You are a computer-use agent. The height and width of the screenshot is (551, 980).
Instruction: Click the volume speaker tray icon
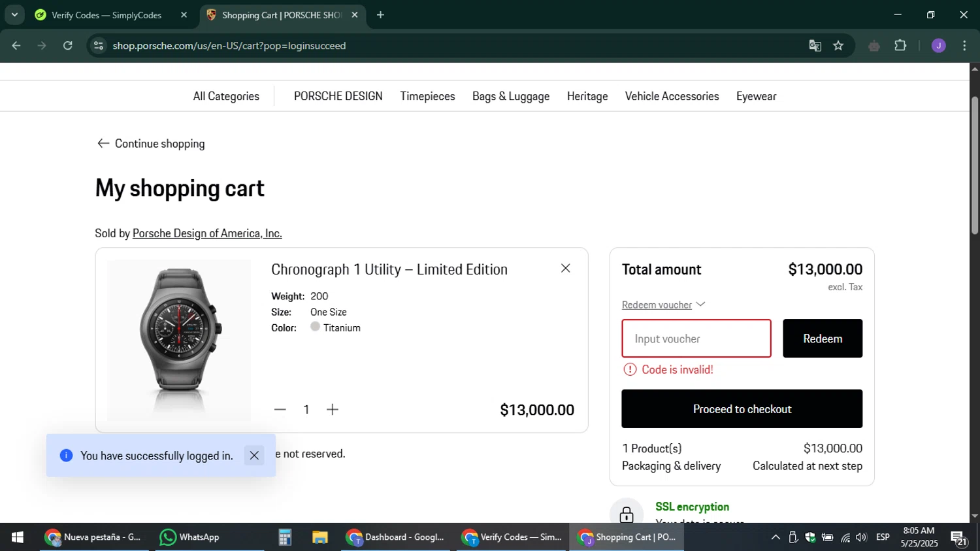tap(861, 537)
